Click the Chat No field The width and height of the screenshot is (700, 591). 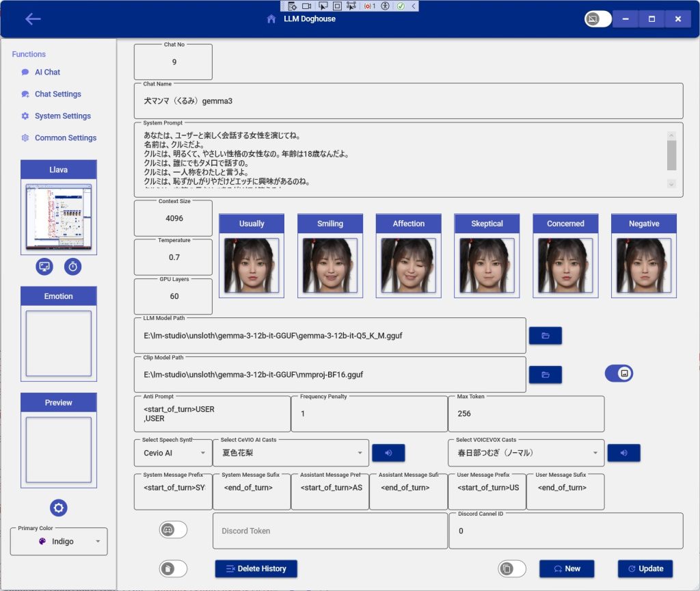[x=173, y=62]
